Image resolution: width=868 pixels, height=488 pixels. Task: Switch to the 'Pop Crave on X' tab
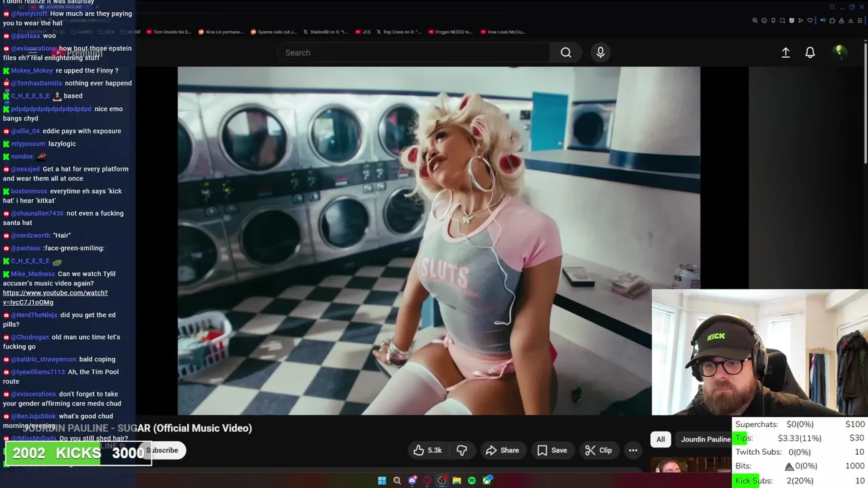[399, 32]
